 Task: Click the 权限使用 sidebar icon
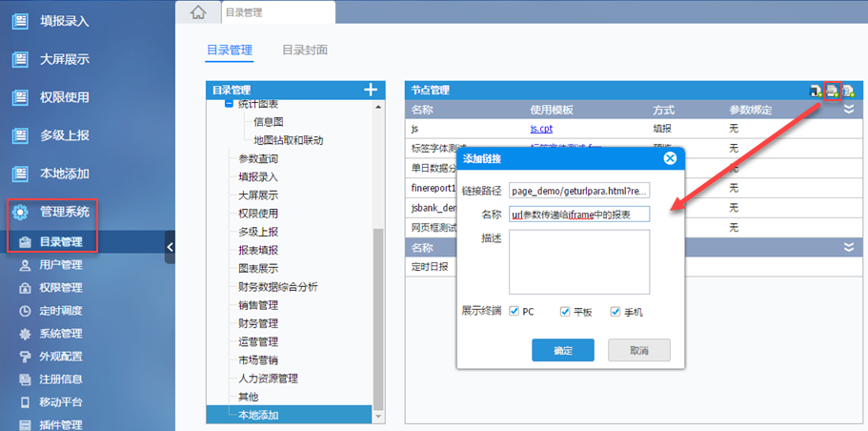coord(20,97)
